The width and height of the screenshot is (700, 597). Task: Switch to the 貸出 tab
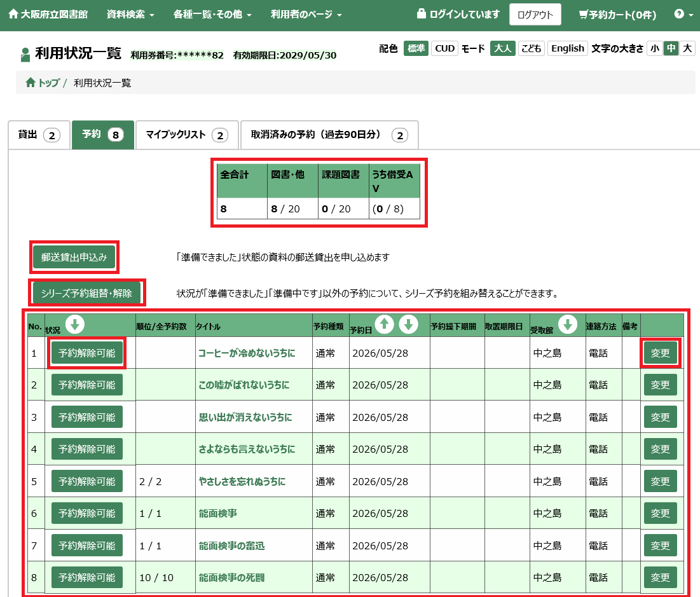(x=39, y=135)
